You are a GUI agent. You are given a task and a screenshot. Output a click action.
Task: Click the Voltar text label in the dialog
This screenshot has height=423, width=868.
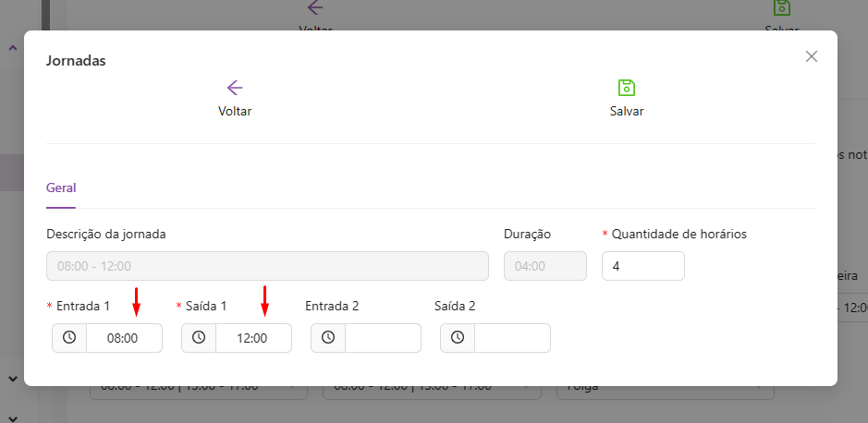tap(235, 111)
